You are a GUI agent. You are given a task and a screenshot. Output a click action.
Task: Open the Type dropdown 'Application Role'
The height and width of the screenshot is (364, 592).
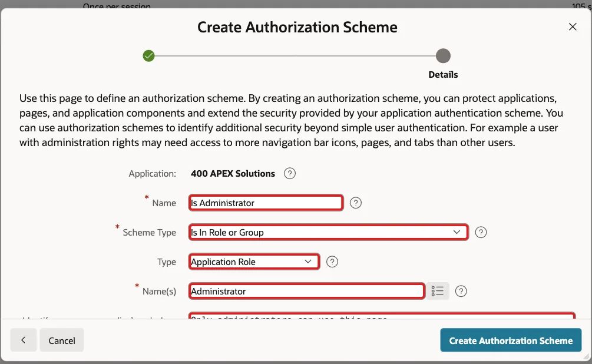(x=254, y=262)
